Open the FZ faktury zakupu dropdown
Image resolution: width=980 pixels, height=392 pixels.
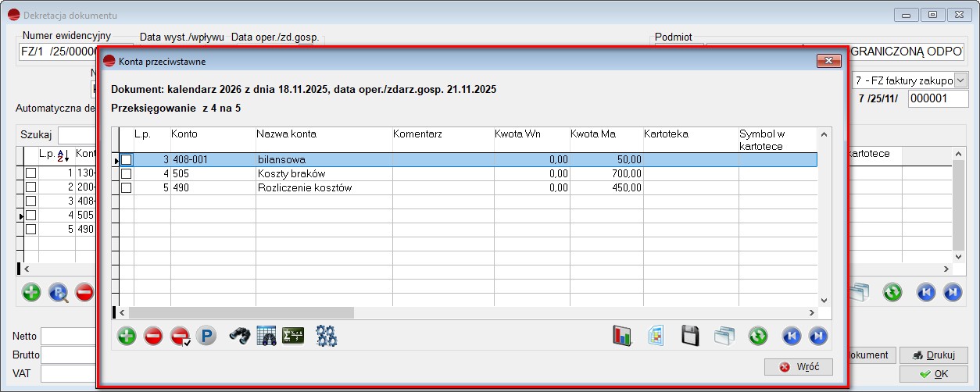coord(960,80)
